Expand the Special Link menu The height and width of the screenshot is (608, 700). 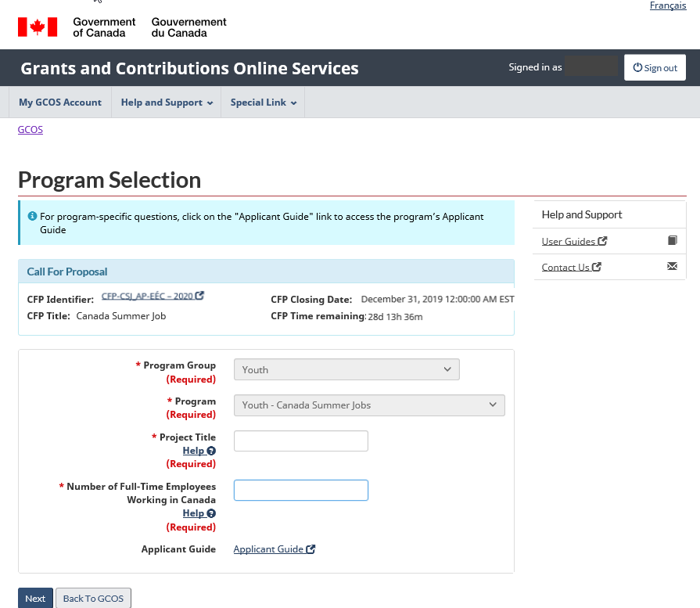[263, 103]
